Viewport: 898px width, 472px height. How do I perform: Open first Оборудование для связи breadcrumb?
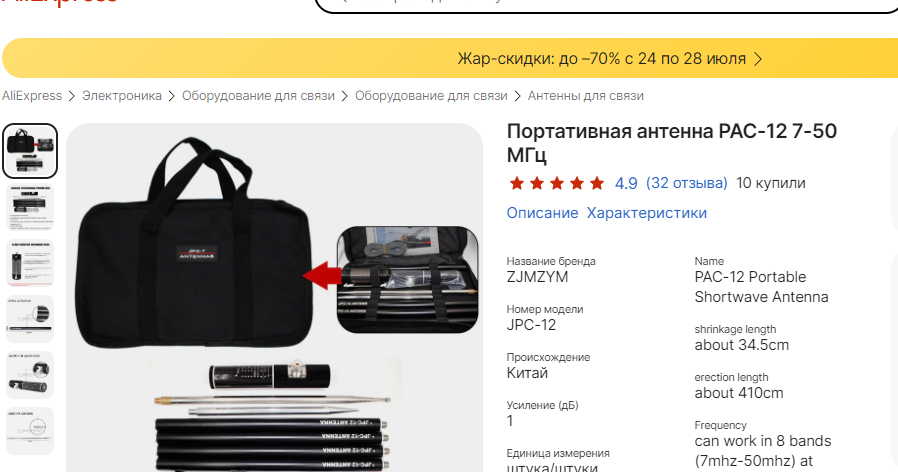click(258, 96)
